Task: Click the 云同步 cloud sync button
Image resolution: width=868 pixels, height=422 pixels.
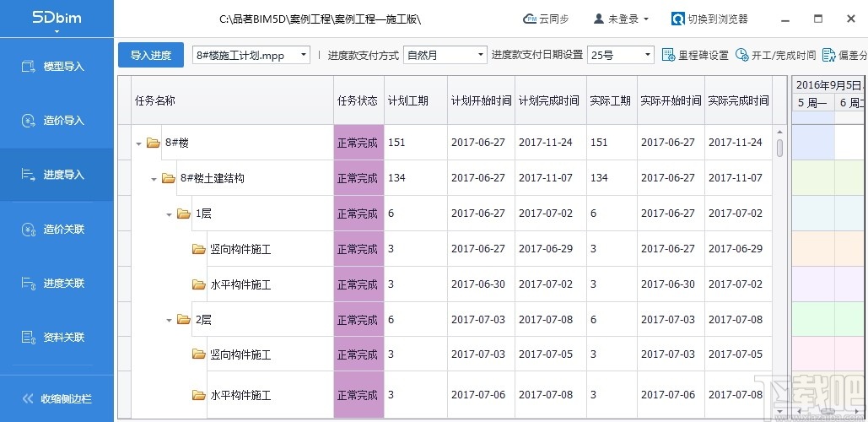Action: coord(546,19)
